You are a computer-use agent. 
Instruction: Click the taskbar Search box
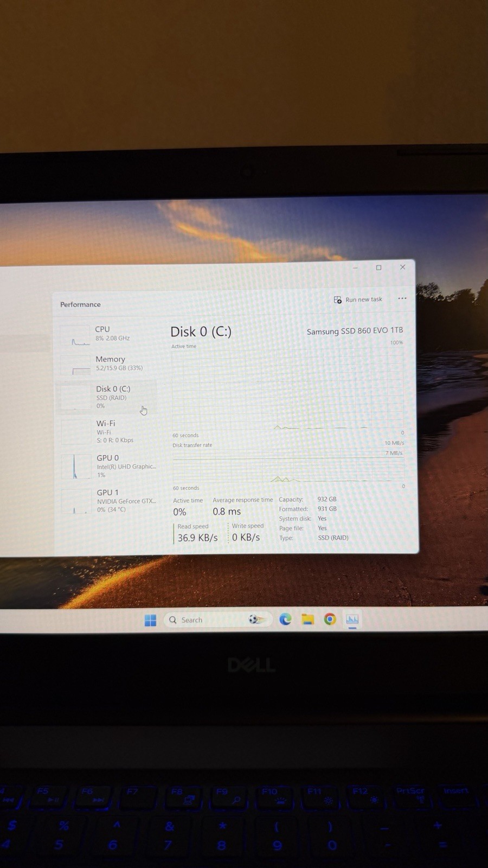[217, 620]
